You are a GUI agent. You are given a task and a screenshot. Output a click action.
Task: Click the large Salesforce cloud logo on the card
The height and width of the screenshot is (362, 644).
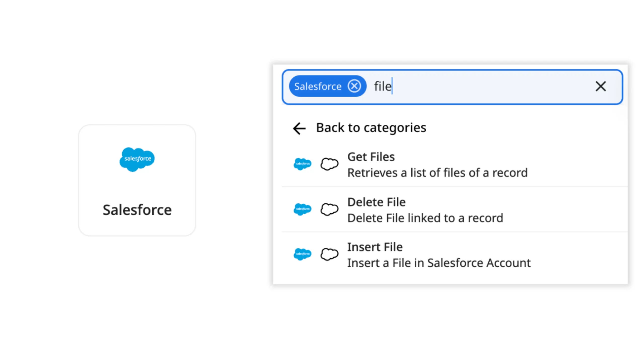click(137, 159)
